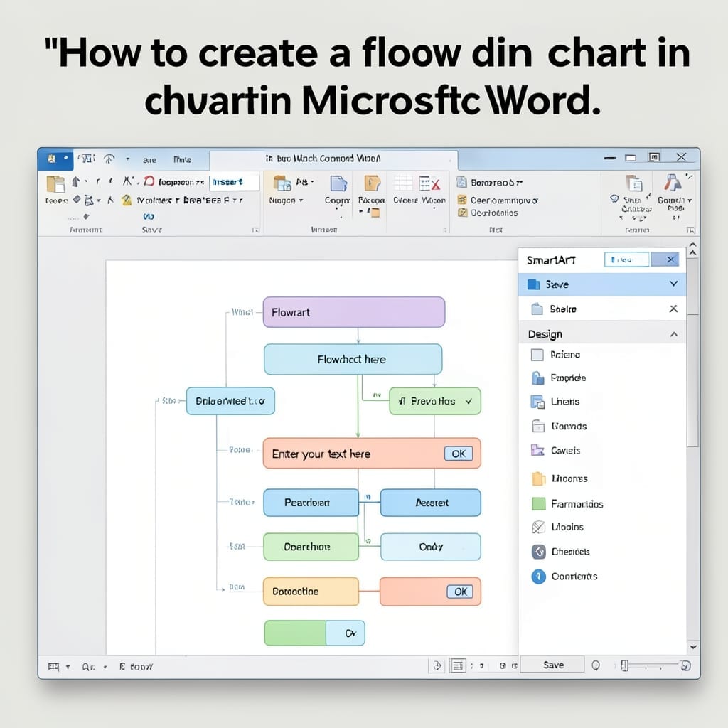
Task: Click the quick access app icon in title bar
Action: [x=52, y=159]
